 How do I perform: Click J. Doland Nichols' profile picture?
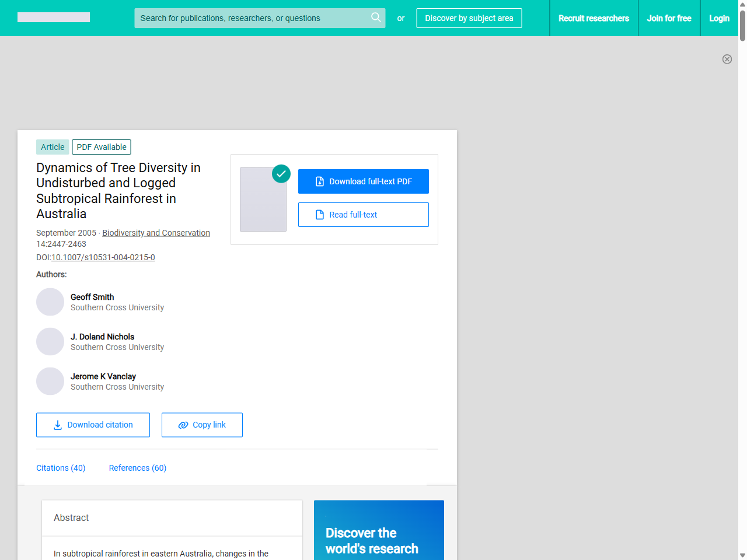(50, 342)
